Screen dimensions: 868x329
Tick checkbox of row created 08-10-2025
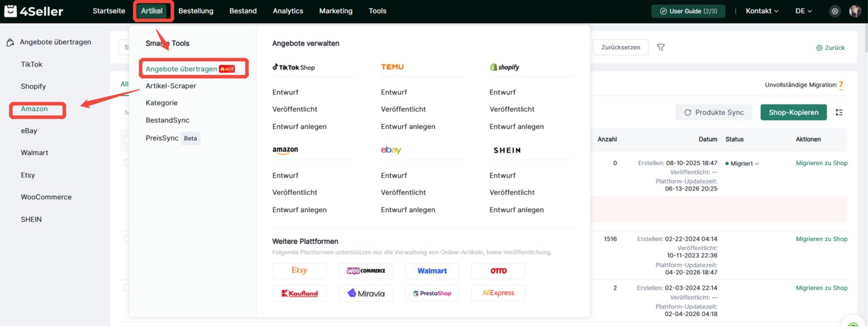[126, 163]
